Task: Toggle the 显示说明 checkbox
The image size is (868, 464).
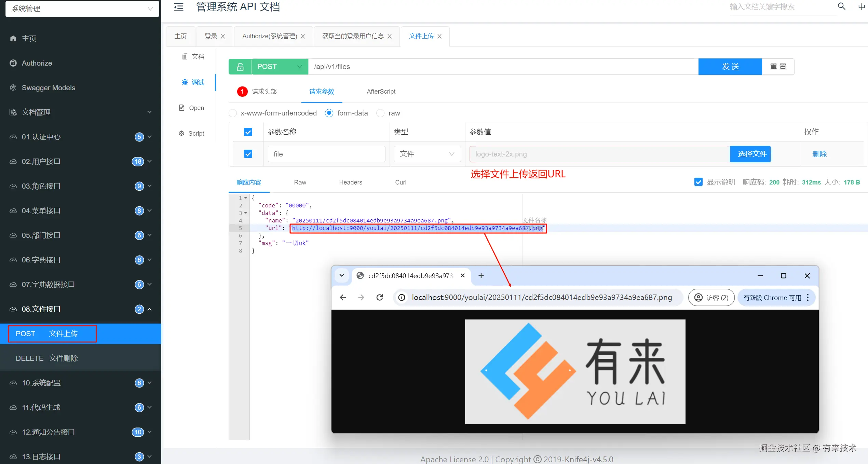Action: [698, 182]
